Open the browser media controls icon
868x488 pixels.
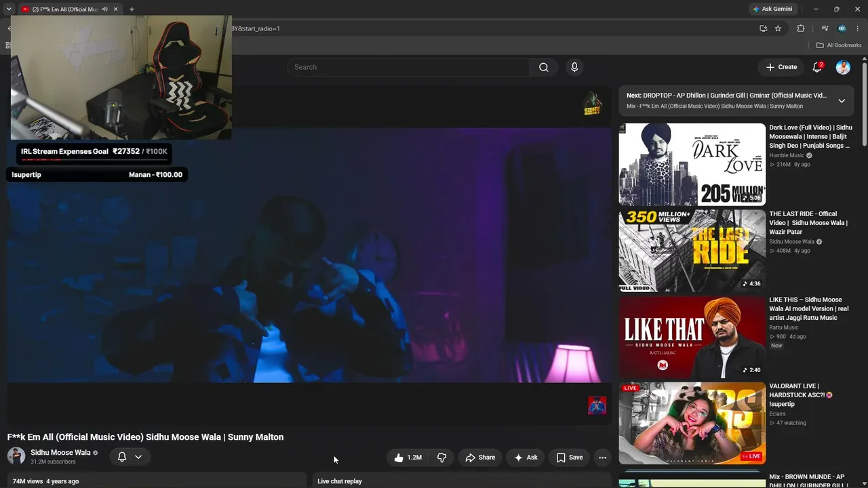tap(825, 28)
